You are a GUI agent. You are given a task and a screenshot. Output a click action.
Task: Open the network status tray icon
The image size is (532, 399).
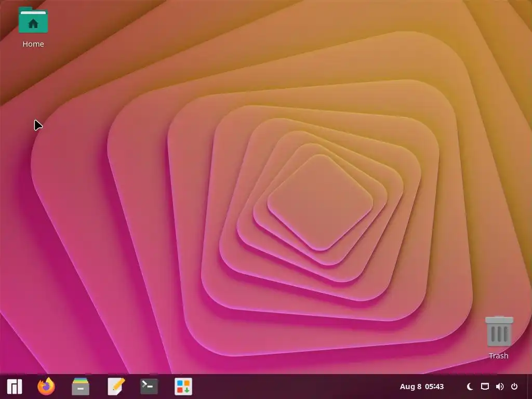tap(485, 387)
